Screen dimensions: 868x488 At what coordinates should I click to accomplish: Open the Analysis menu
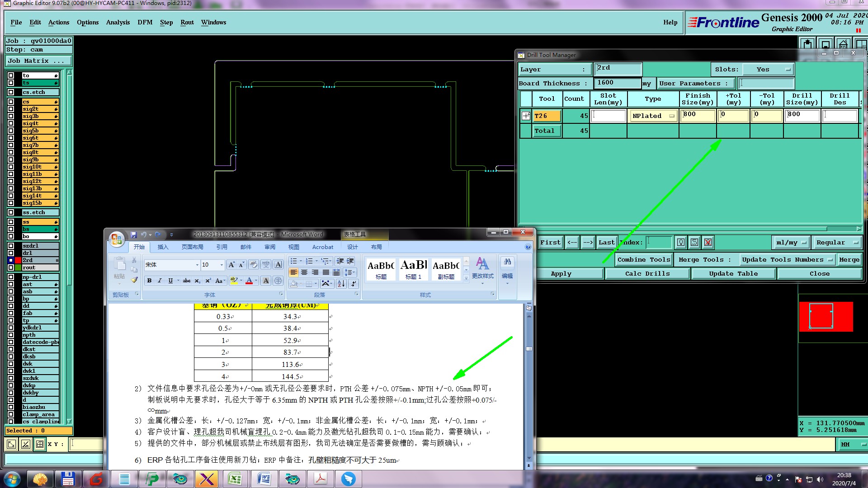118,22
